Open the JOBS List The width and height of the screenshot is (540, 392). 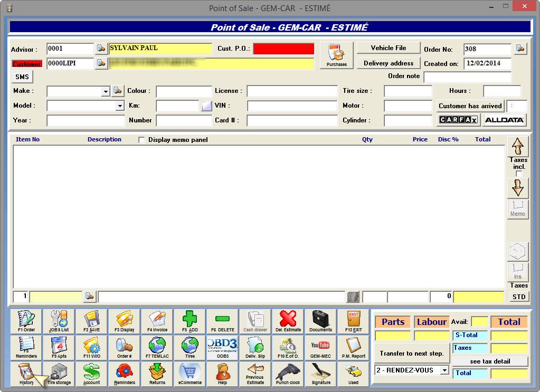coord(59,321)
